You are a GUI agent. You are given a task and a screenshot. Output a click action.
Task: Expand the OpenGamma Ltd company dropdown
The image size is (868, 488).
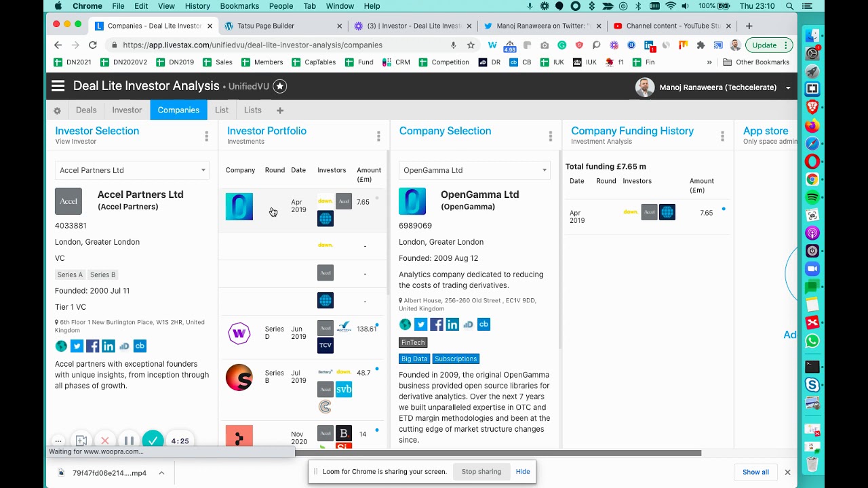(475, 170)
